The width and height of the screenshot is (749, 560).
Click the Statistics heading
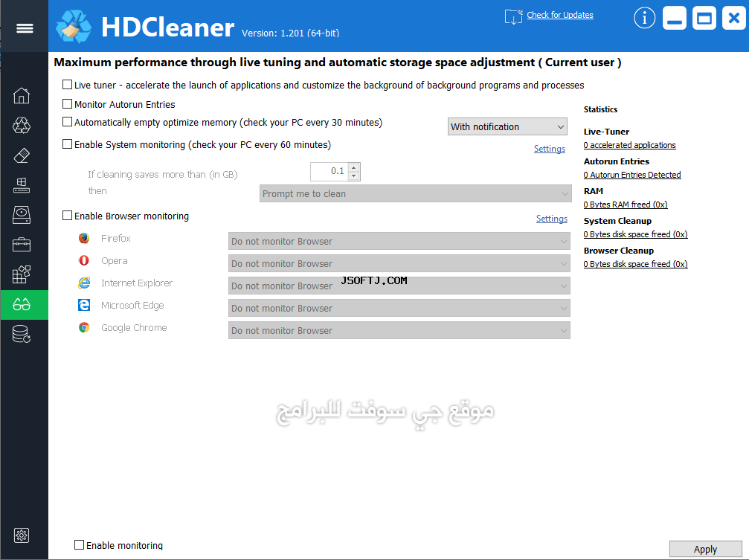click(x=600, y=109)
